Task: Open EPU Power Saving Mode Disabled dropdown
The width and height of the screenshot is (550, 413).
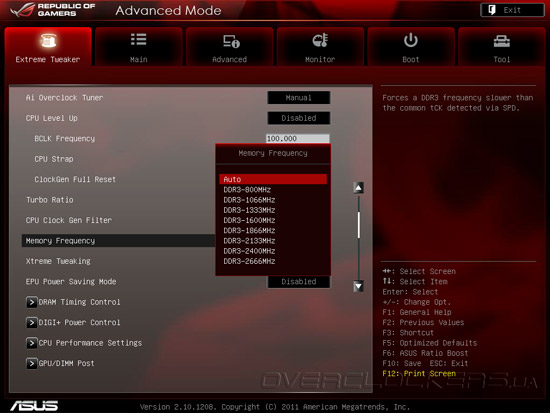Action: pos(299,282)
